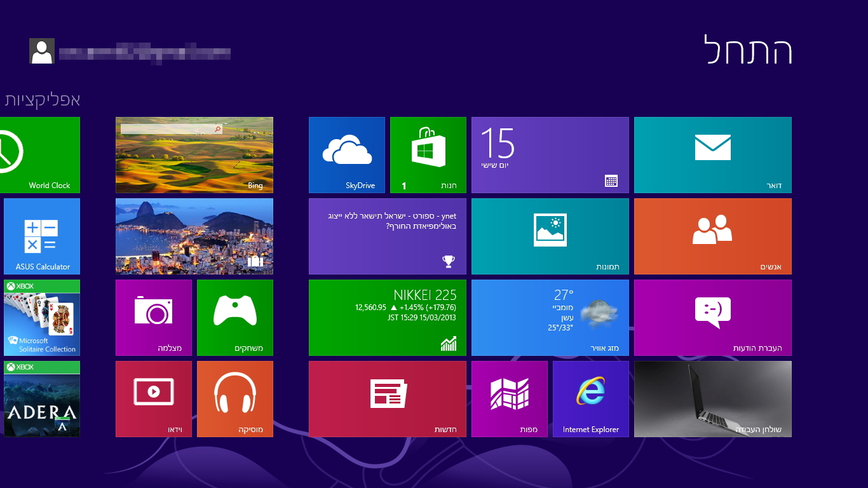Open the Weather tile showing 27°
Image resolution: width=868 pixels, height=488 pixels.
550,317
